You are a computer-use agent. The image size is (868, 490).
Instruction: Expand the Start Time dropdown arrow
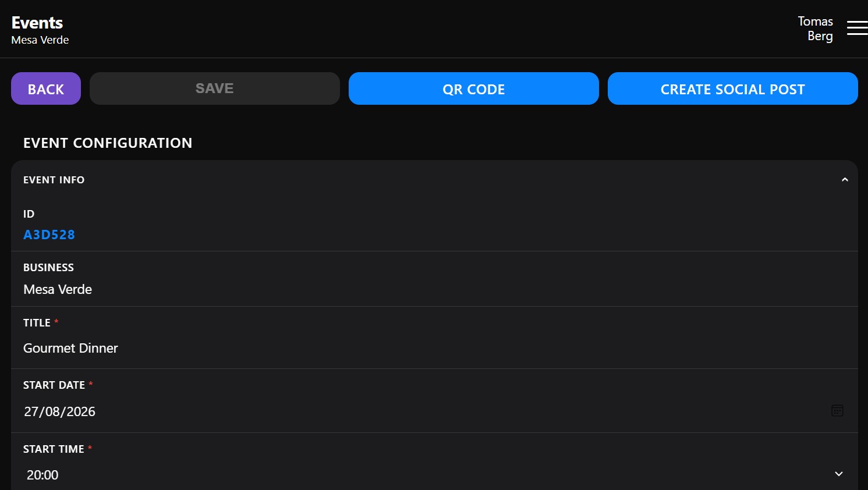(x=839, y=474)
